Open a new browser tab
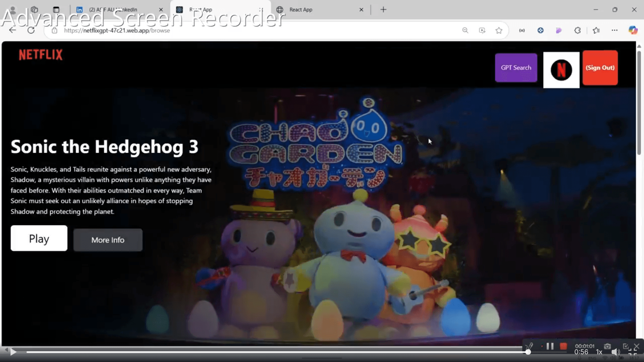 (x=383, y=10)
